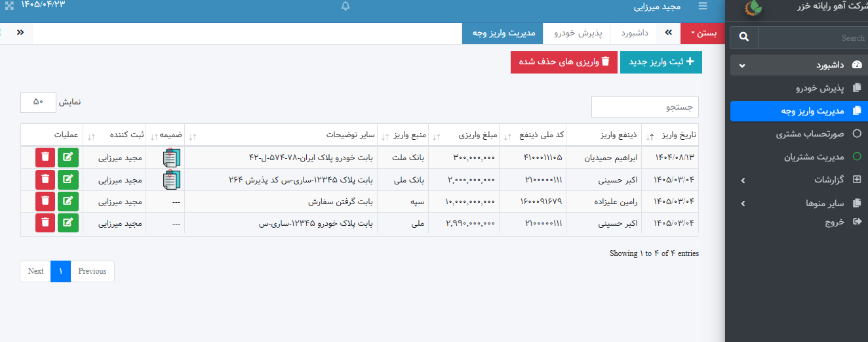Select the مدیریت واریز وجه tab
This screenshot has height=342, width=868.
(503, 33)
